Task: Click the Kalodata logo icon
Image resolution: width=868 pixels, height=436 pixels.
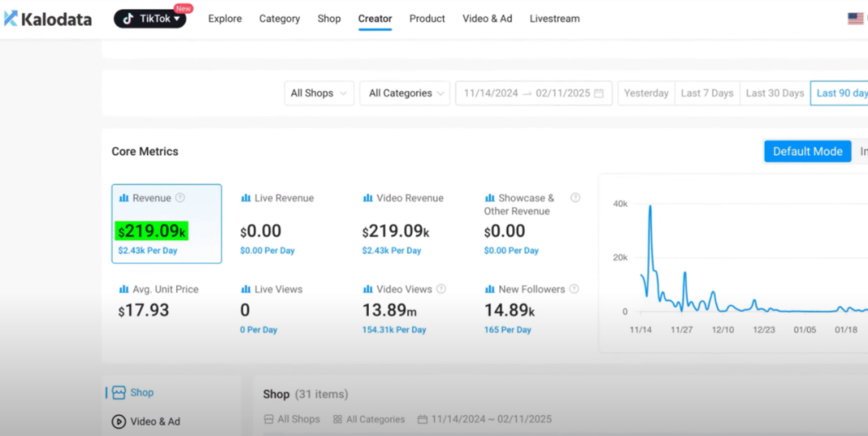Action: pos(10,18)
